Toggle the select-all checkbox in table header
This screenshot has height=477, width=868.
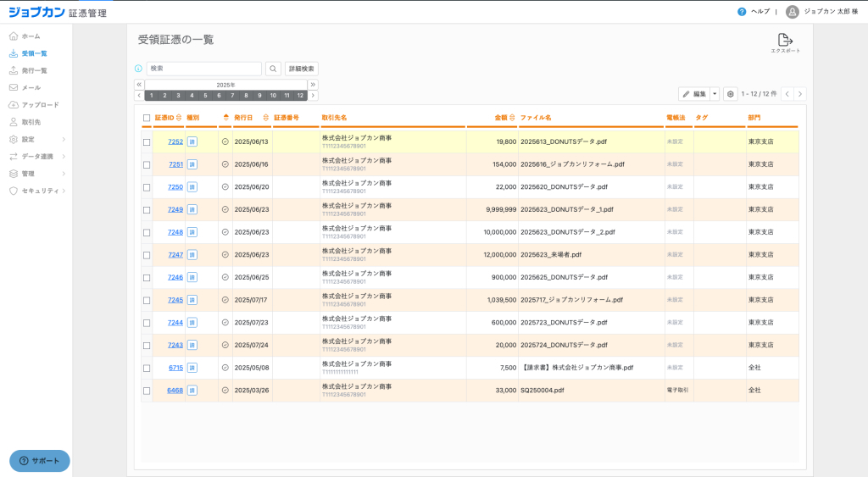point(147,118)
